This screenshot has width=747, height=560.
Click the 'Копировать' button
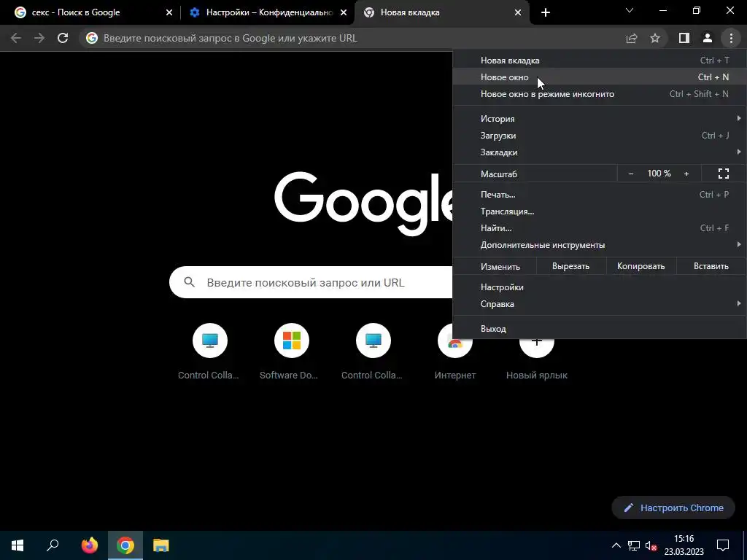(640, 266)
